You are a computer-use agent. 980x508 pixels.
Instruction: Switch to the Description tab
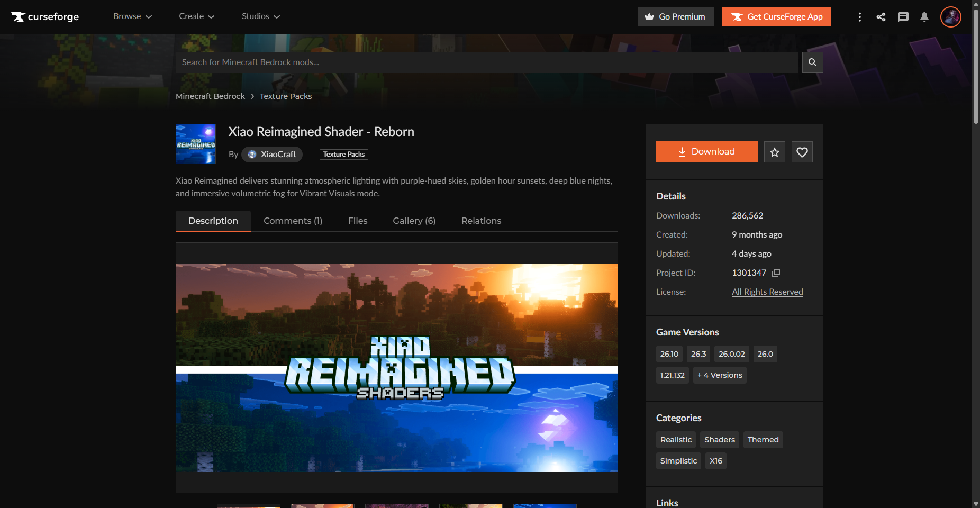coord(213,221)
